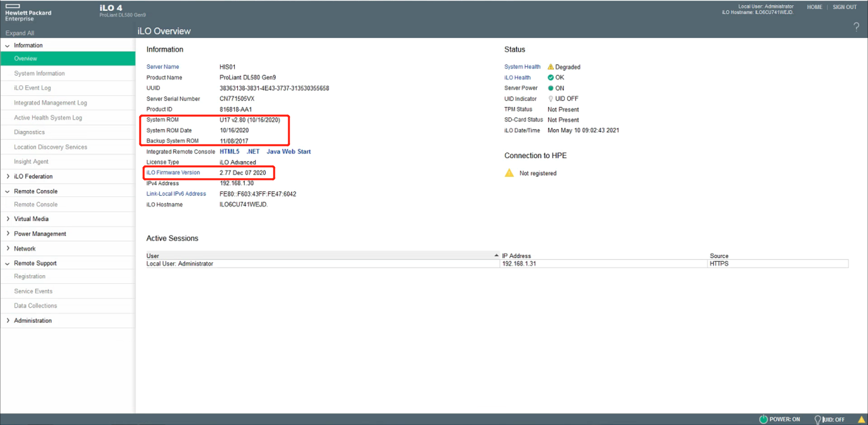Viewport: 868px width, 425px height.
Task: Click the Not registered warning triangle icon
Action: 509,173
